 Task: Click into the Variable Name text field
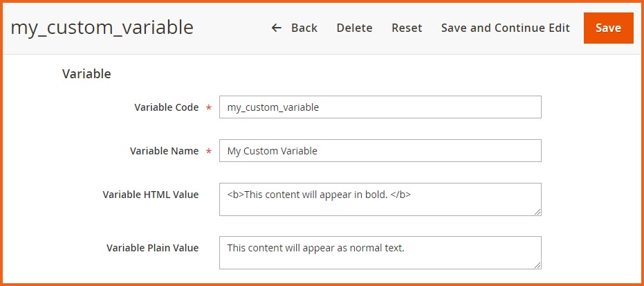[380, 151]
